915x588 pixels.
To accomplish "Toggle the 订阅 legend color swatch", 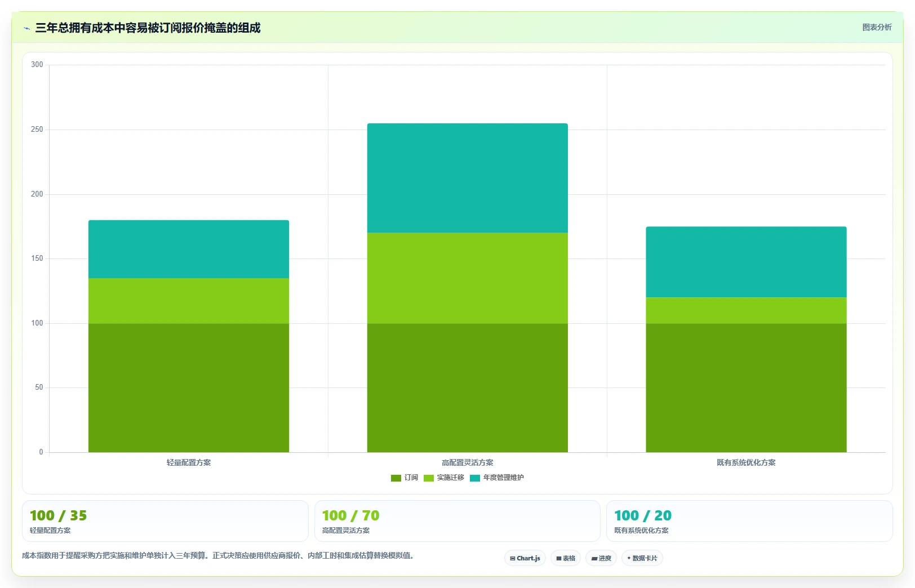I will pos(396,478).
